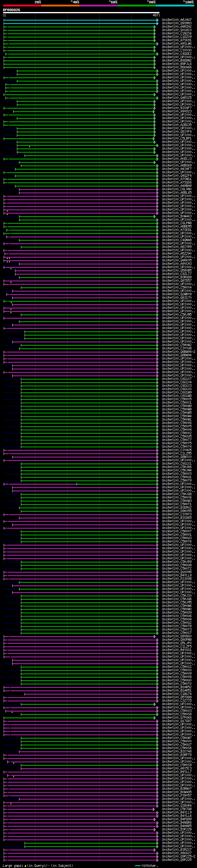Image resolution: width=197 pixels, height=868 pixels.
Task: Open hit UniRef100_C6G1W9
Action: (177, 393)
